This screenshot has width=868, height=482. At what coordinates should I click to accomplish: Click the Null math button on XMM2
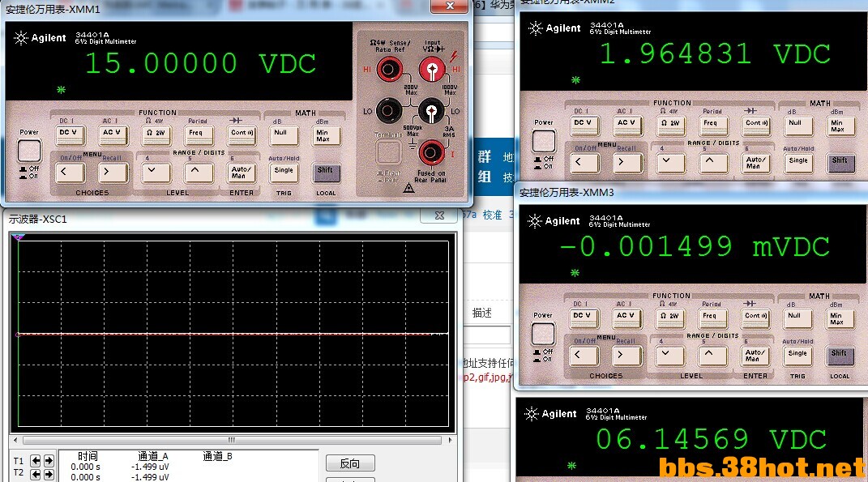click(798, 125)
